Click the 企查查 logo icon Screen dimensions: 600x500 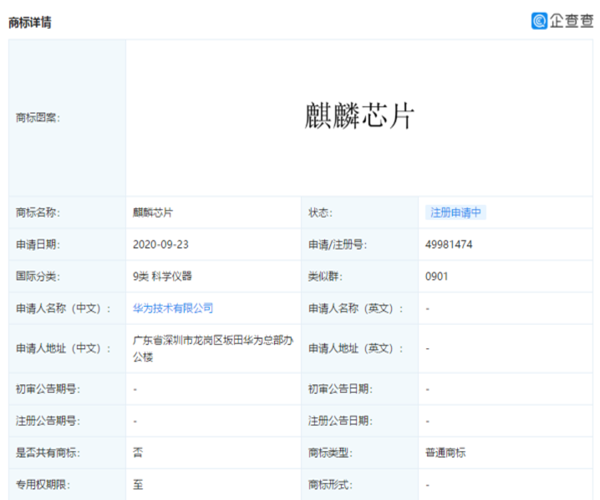539,20
